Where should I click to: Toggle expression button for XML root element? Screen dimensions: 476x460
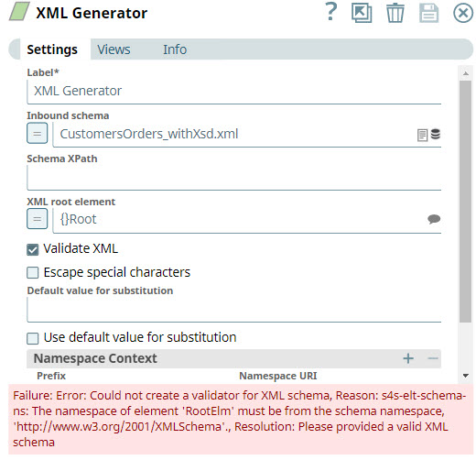tap(38, 219)
